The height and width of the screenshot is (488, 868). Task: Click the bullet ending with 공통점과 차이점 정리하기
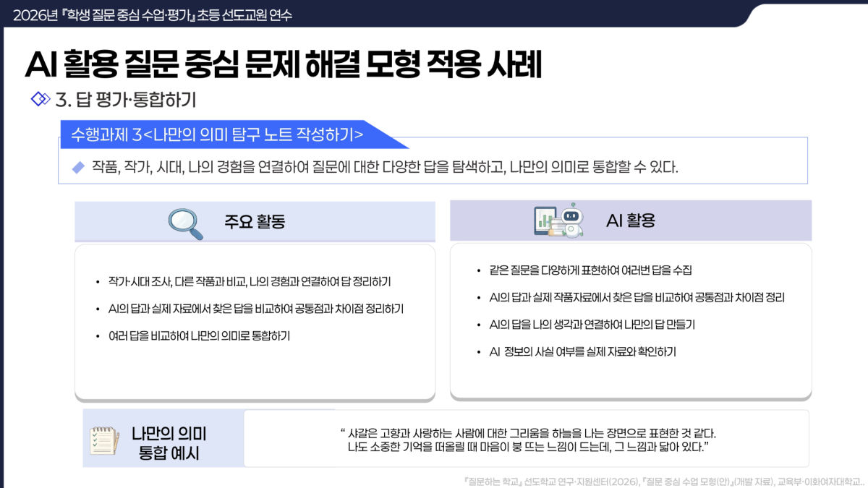[x=255, y=309]
